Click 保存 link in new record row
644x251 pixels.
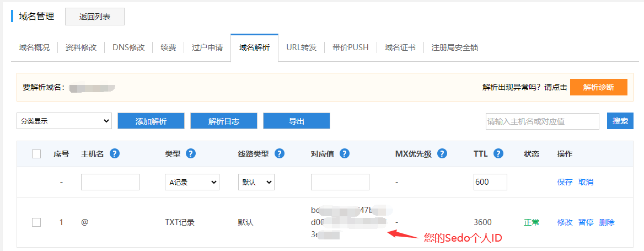tap(565, 182)
